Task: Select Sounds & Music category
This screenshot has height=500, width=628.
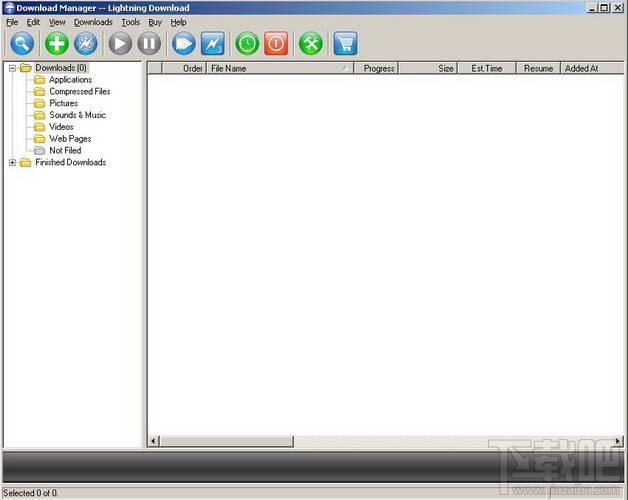Action: pyautogui.click(x=78, y=115)
